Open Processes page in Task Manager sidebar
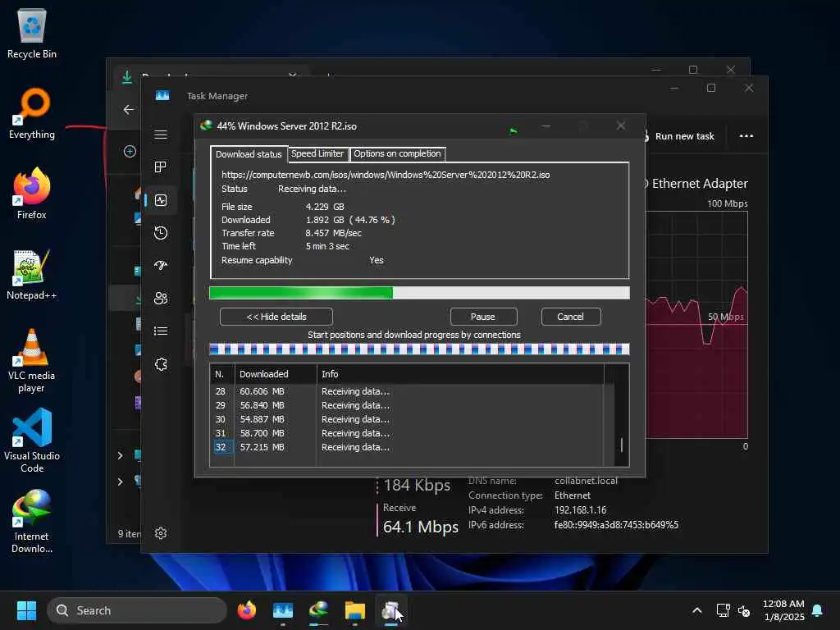This screenshot has height=630, width=840. coord(161,167)
